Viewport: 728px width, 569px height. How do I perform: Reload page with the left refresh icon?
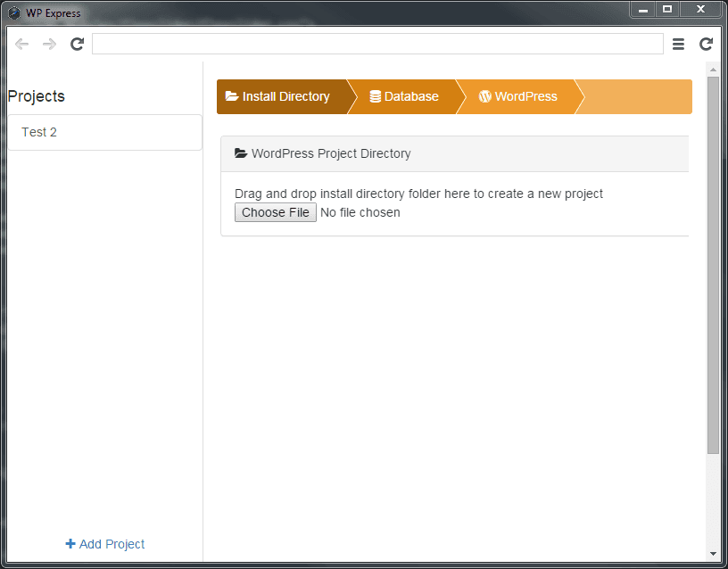[x=77, y=44]
